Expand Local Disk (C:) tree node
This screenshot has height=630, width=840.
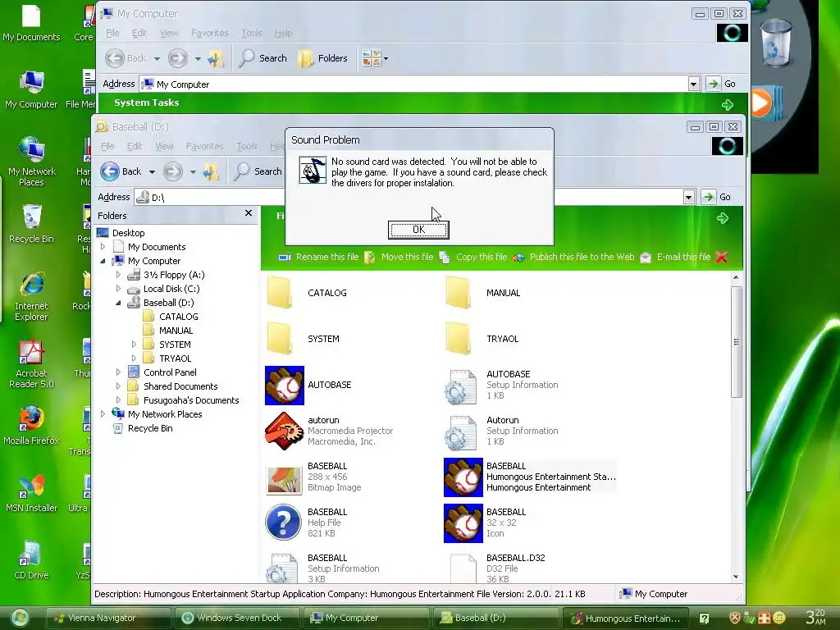coord(118,289)
